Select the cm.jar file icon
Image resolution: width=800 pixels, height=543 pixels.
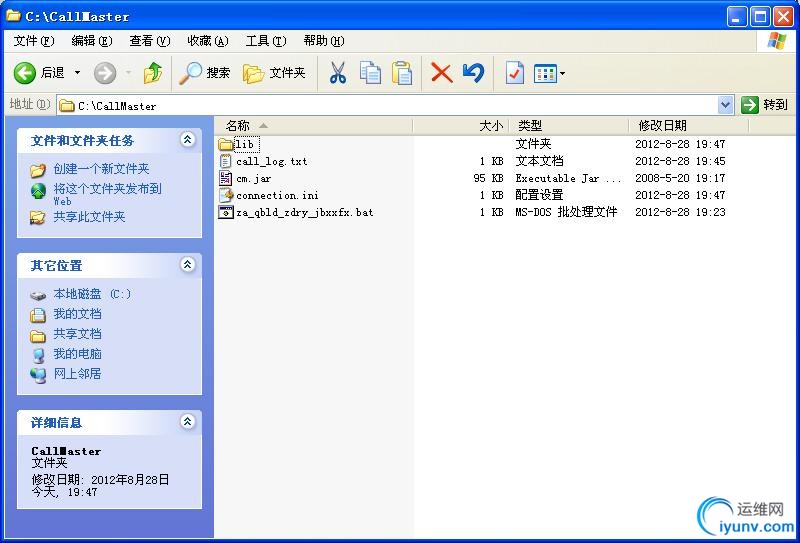coord(226,178)
